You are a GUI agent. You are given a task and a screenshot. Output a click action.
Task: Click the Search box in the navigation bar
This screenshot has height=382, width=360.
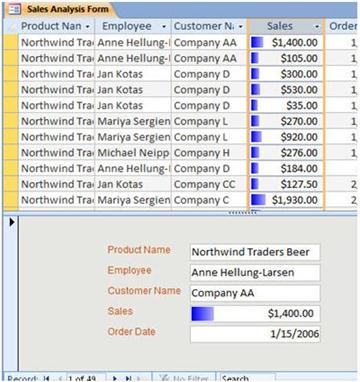click(247, 378)
